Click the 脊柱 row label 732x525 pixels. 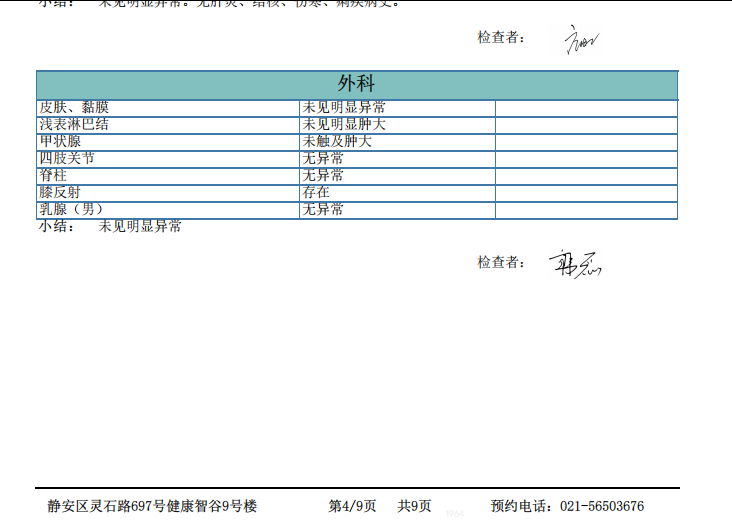click(53, 176)
